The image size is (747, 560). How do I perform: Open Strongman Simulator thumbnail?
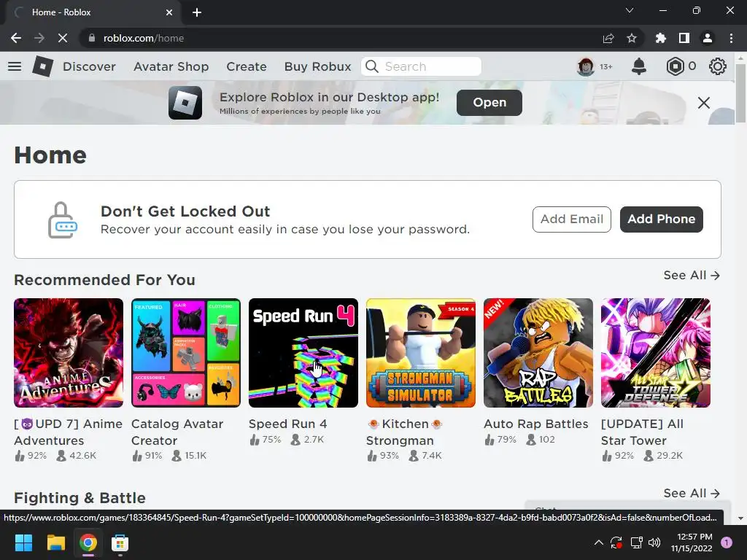tap(421, 353)
